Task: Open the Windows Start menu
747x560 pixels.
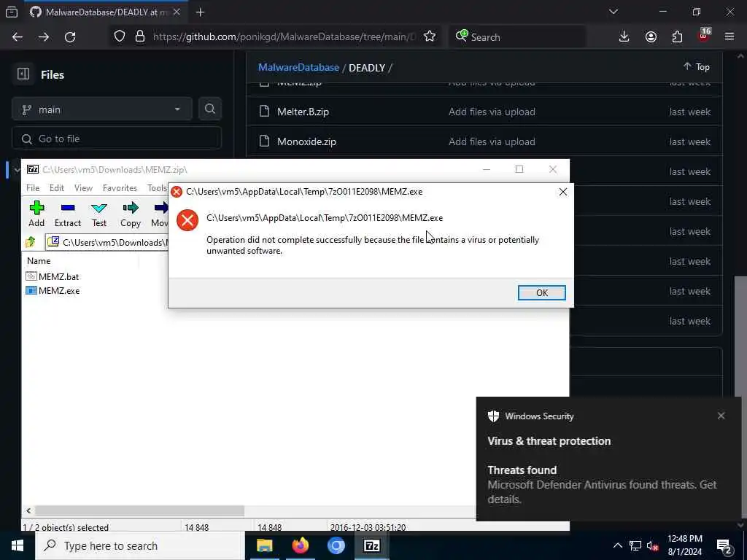Action: tap(18, 545)
